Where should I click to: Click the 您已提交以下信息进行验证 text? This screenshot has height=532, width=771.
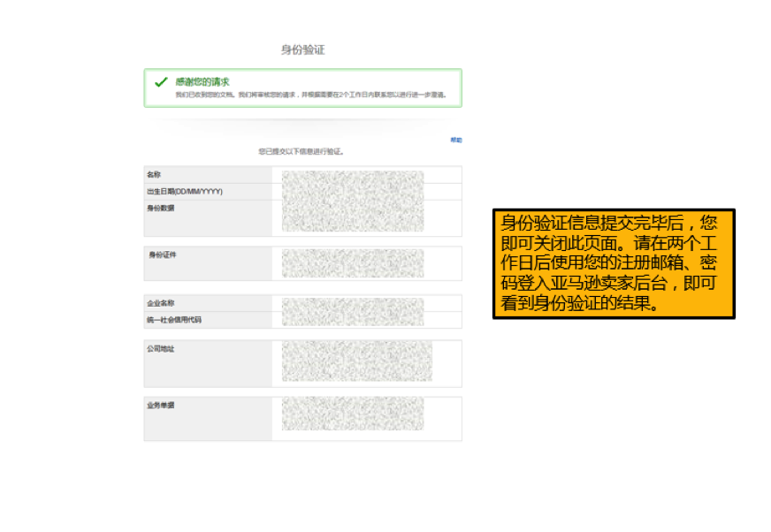(302, 152)
